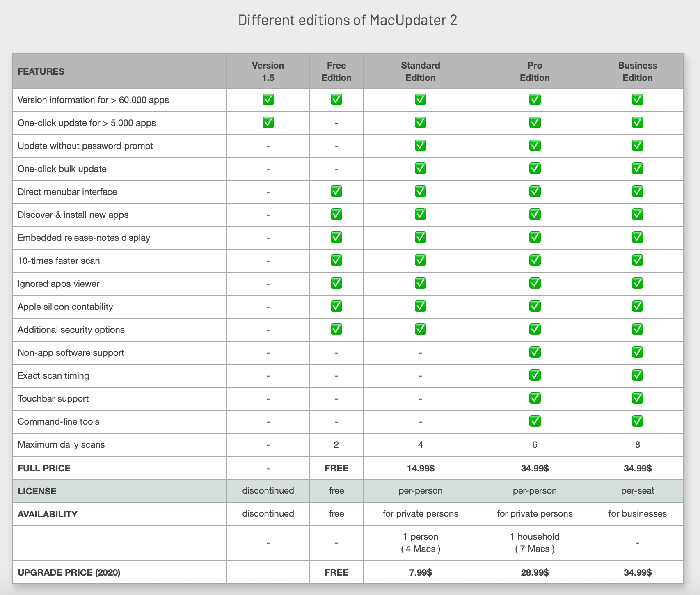The height and width of the screenshot is (595, 700).
Task: Click Free Edition checkmark for Apple silicon row
Action: click(x=336, y=307)
